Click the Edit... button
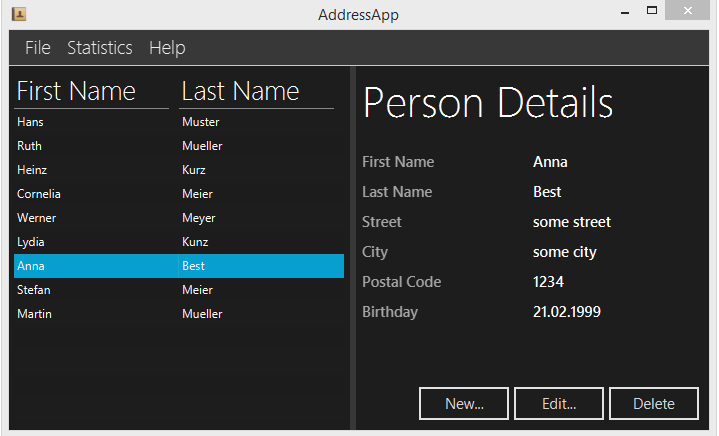 pos(558,404)
